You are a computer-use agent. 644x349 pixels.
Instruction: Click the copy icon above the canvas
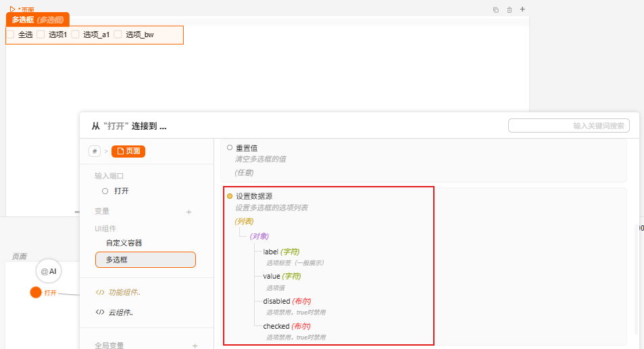(496, 10)
